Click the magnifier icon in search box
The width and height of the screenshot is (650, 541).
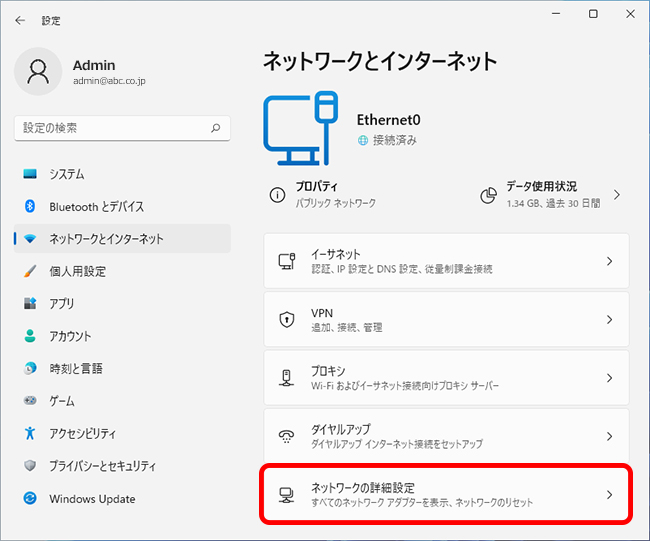coord(216,128)
